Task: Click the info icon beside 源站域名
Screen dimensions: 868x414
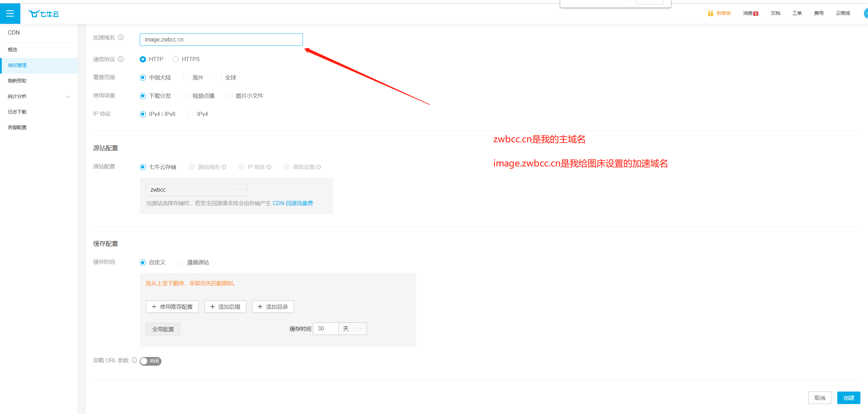Action: (x=224, y=167)
